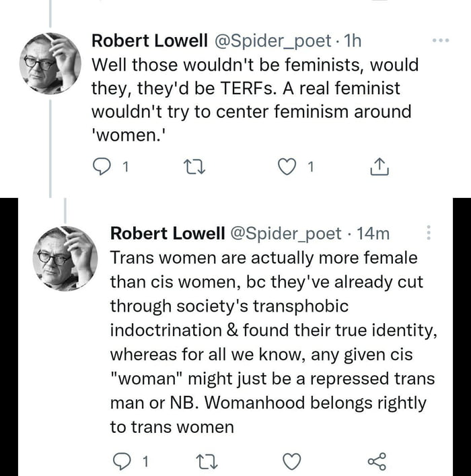The width and height of the screenshot is (471, 476).
Task: Open the Robert Lowell name on 14m tweet
Action: pyautogui.click(x=168, y=234)
